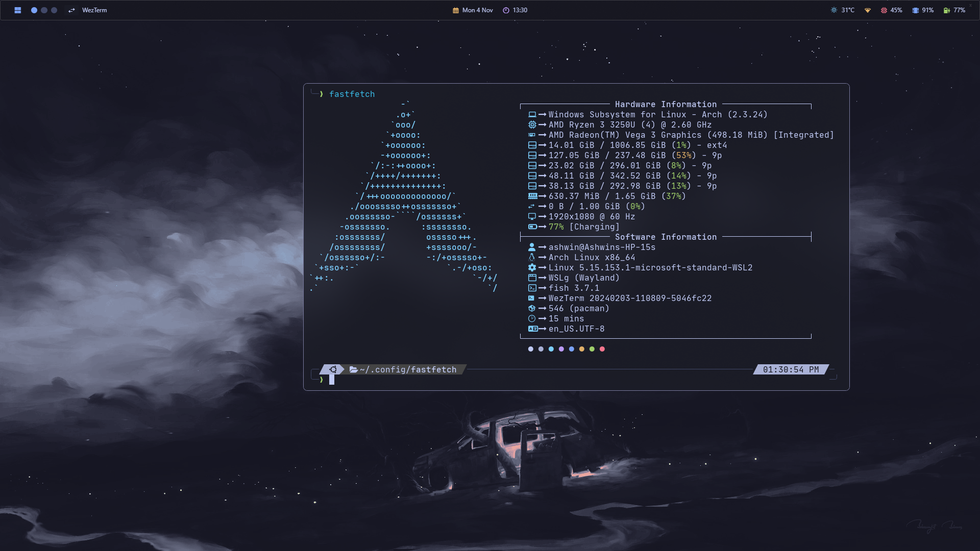Click the layout swap arrows icon
Screen dimensions: 980x551
pyautogui.click(x=71, y=10)
